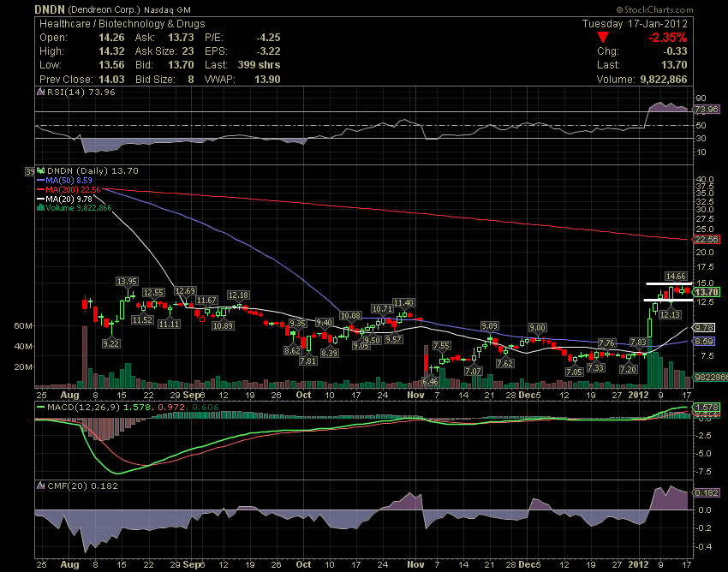This screenshot has height=572, width=728.
Task: Click the 7.83 price label
Action: click(x=638, y=343)
